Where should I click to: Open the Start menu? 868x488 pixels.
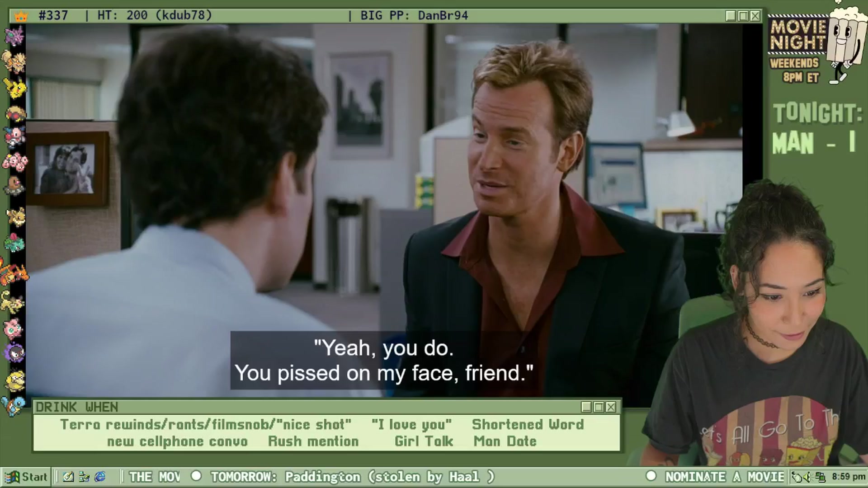click(x=26, y=477)
